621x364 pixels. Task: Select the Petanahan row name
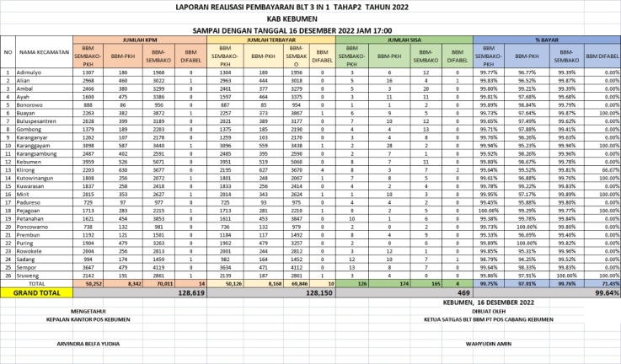click(29, 218)
